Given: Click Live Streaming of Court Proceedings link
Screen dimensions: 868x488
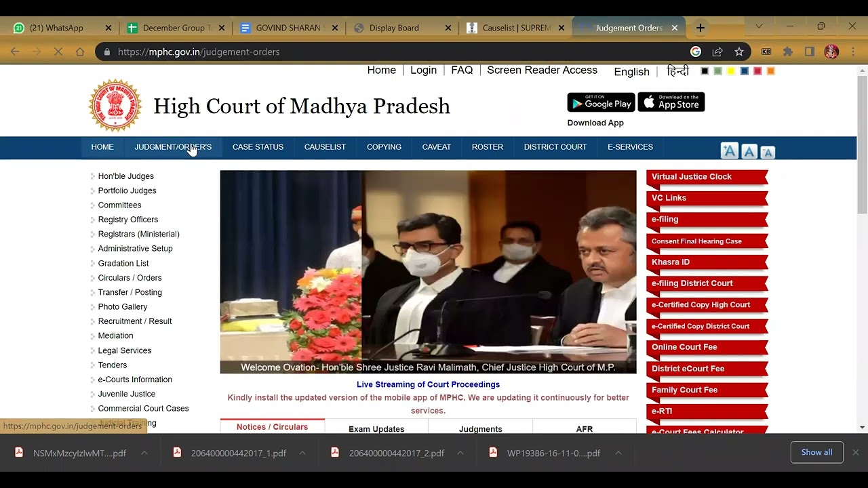Looking at the screenshot, I should (x=428, y=384).
